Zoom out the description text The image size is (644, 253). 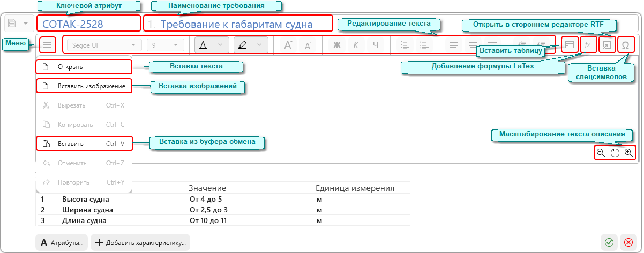[x=601, y=152]
